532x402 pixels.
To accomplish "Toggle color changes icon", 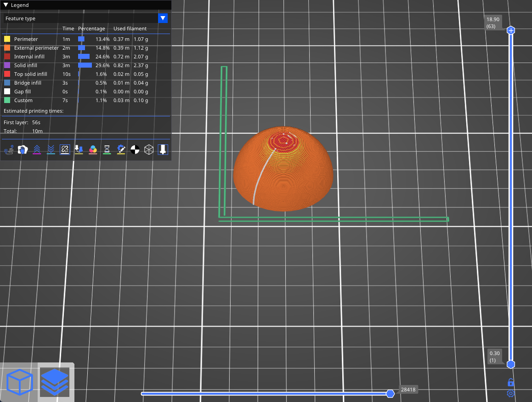I will click(93, 149).
